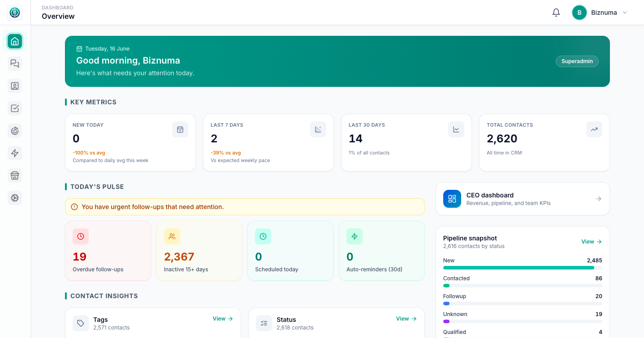This screenshot has height=338, width=644.
Task: Click the teal clock icon in Scheduled today card
Action: [x=263, y=236]
